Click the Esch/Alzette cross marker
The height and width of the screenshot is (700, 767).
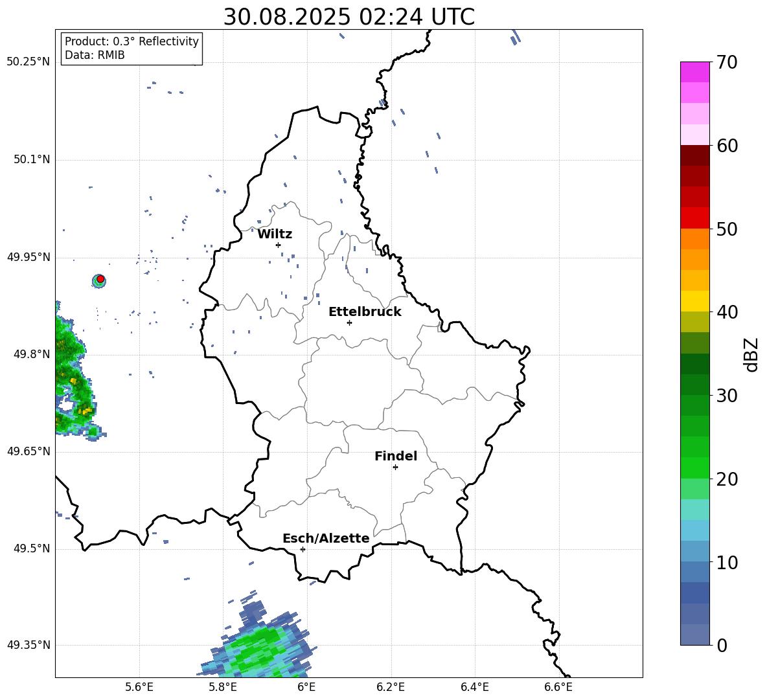tap(303, 549)
